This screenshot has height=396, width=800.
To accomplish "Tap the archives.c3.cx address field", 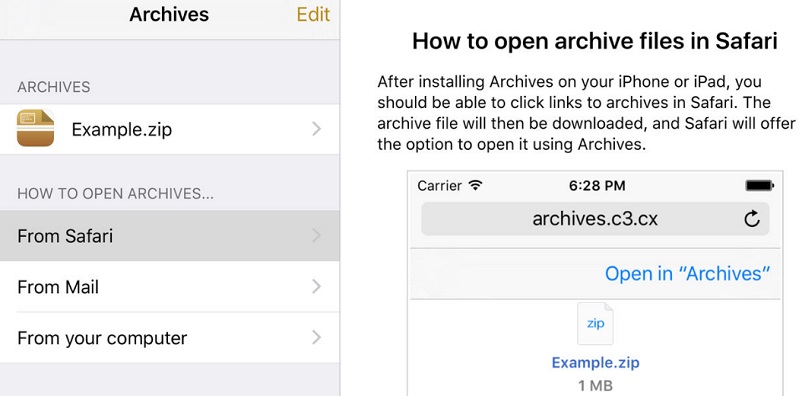I will (x=595, y=219).
